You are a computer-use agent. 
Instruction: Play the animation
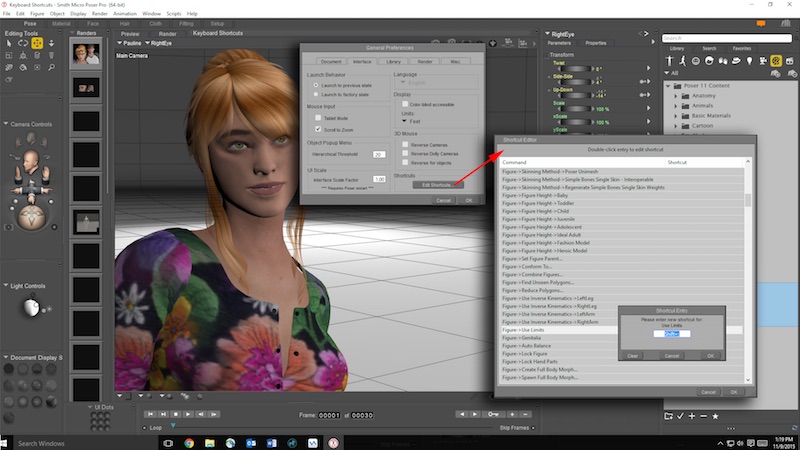(188, 414)
